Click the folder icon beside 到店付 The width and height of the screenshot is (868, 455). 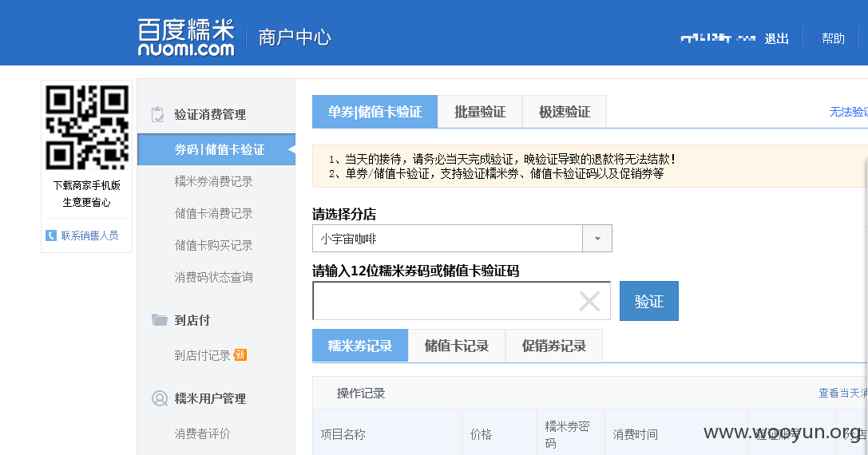point(160,319)
